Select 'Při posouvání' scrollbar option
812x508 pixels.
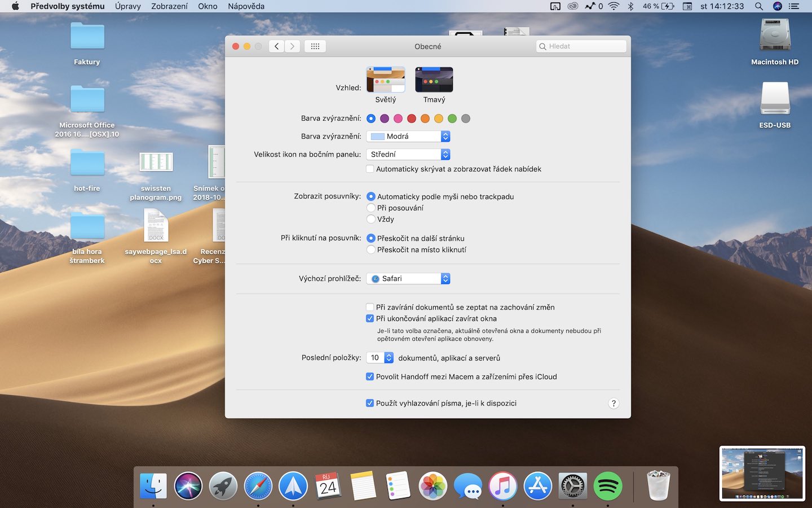coord(371,208)
